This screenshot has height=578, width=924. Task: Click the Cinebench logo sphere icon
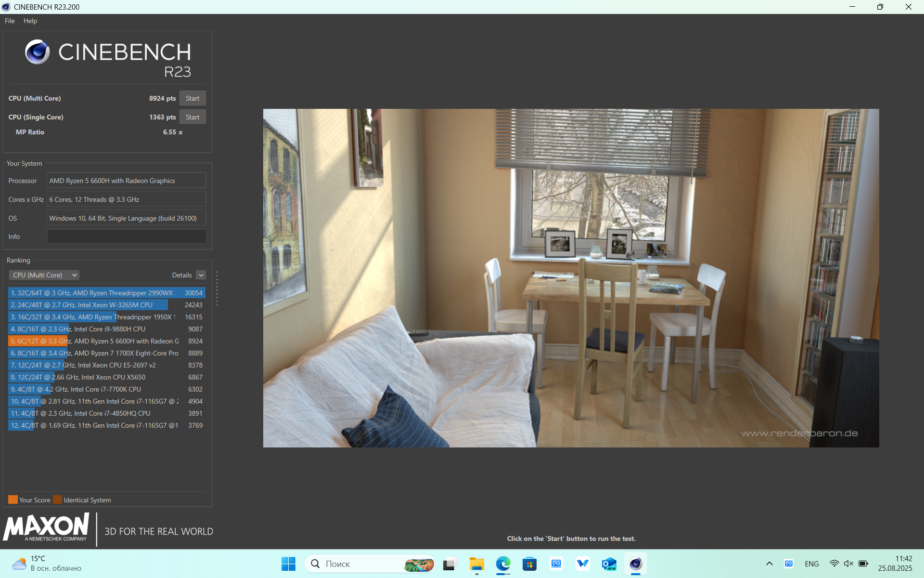click(x=38, y=52)
